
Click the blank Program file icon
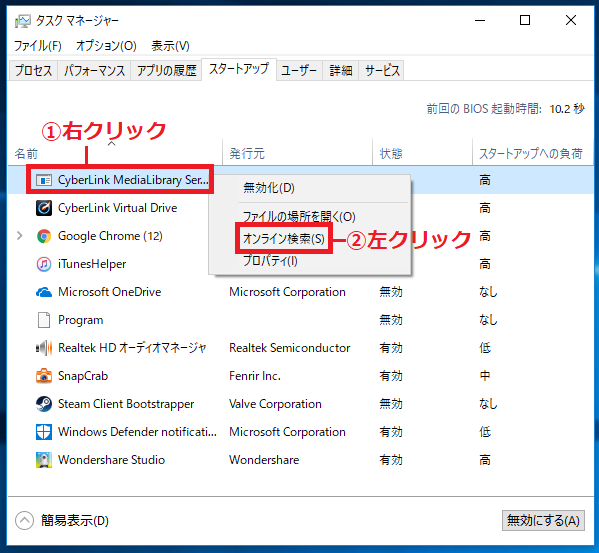pos(44,320)
